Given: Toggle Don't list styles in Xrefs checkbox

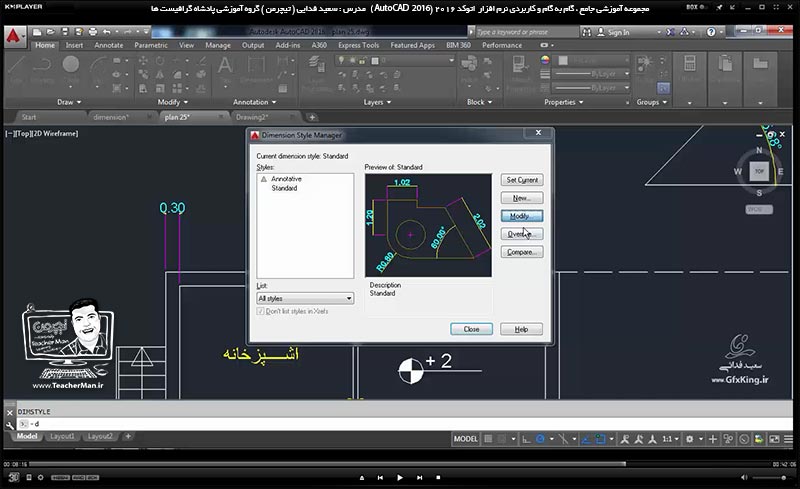Looking at the screenshot, I should [x=261, y=311].
